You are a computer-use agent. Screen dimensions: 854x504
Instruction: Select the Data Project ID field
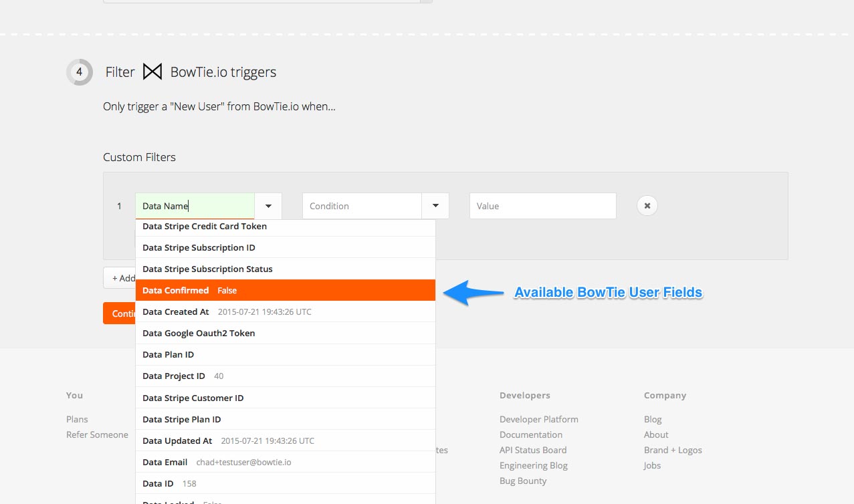[286, 376]
